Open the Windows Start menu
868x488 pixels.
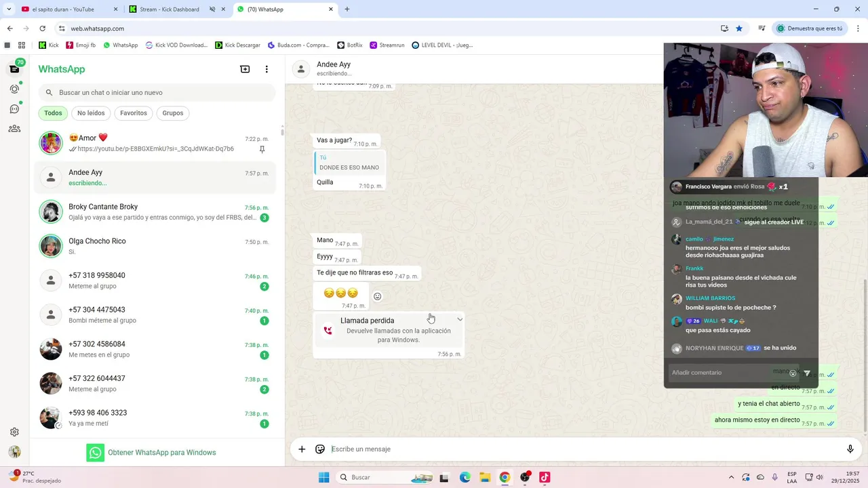[x=323, y=477]
